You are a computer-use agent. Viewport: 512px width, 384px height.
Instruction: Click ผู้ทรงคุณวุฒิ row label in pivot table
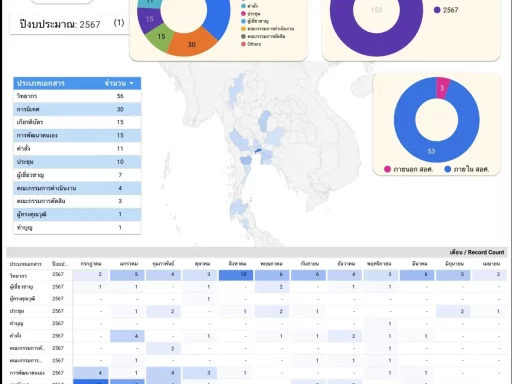[22, 299]
